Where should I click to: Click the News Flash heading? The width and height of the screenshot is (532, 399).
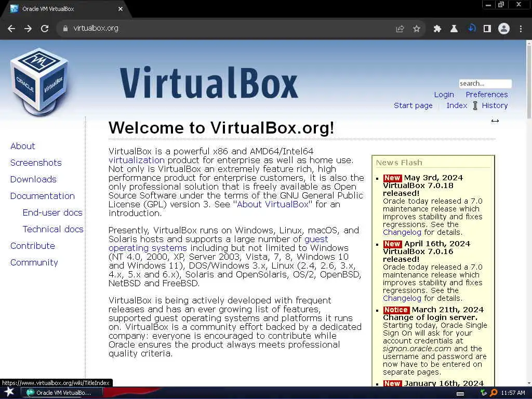399,163
